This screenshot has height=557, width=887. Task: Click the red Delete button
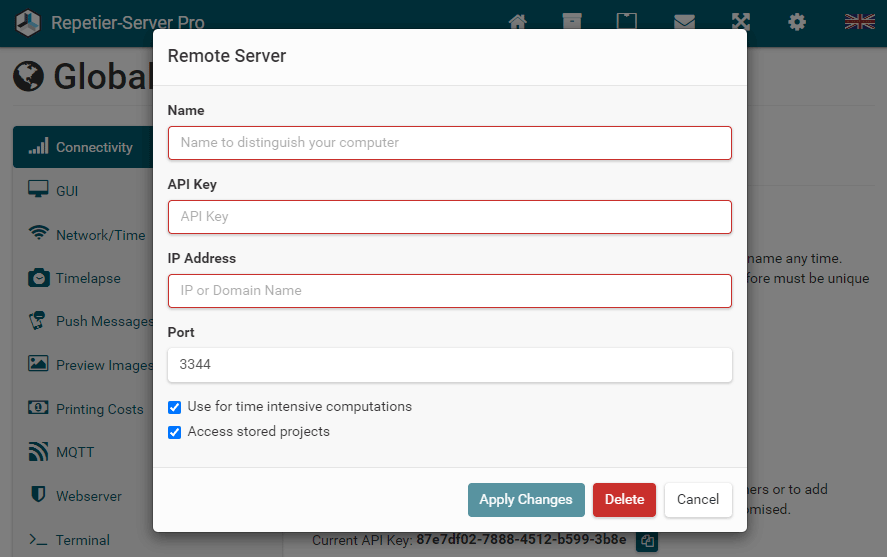click(624, 500)
